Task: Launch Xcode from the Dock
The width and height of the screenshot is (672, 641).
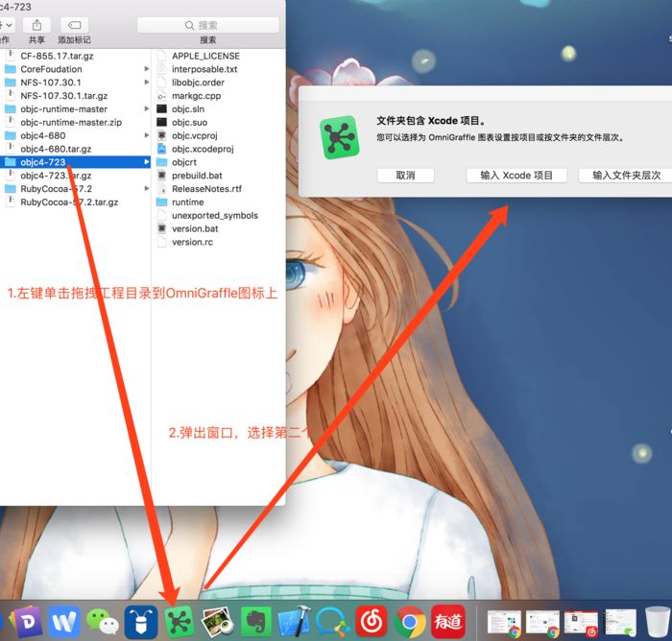Action: pos(294,622)
